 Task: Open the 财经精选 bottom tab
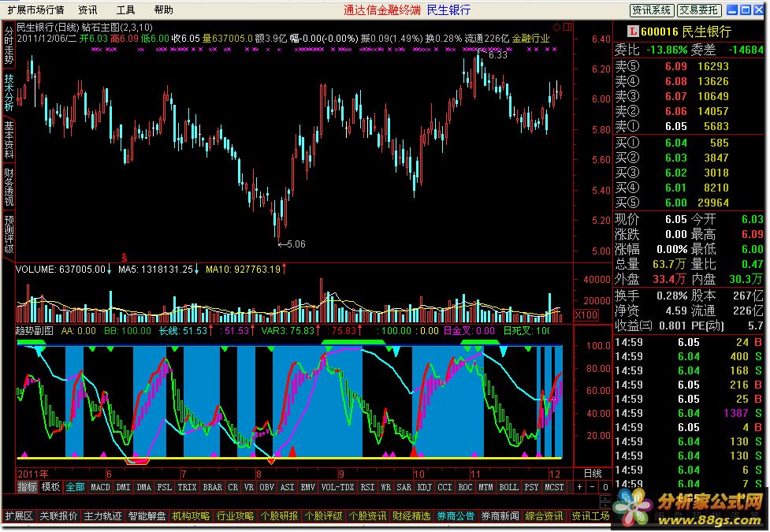(x=411, y=516)
